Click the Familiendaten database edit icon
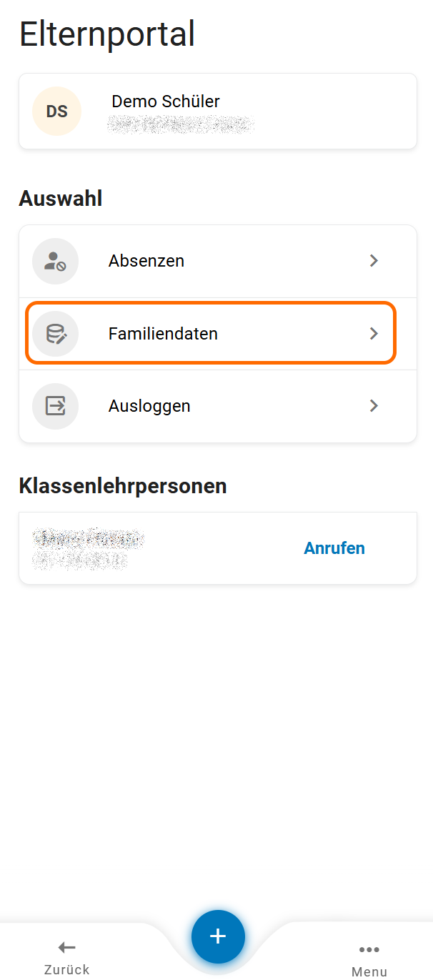This screenshot has height=980, width=433. click(x=55, y=334)
